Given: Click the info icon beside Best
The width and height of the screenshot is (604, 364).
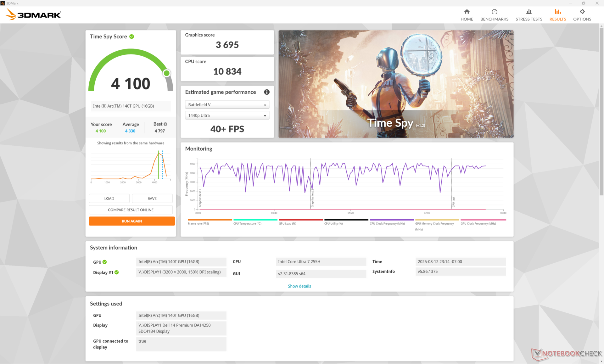Looking at the screenshot, I should click(x=165, y=124).
